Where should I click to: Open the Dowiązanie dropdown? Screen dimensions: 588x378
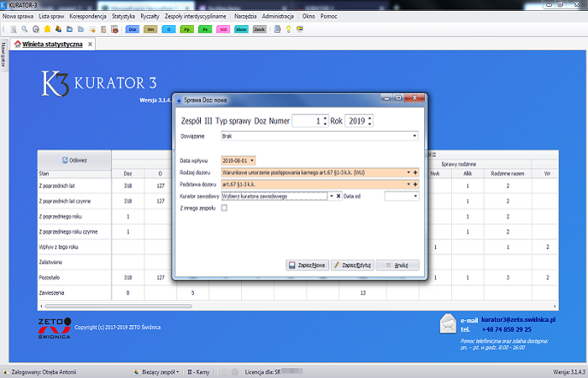[414, 136]
